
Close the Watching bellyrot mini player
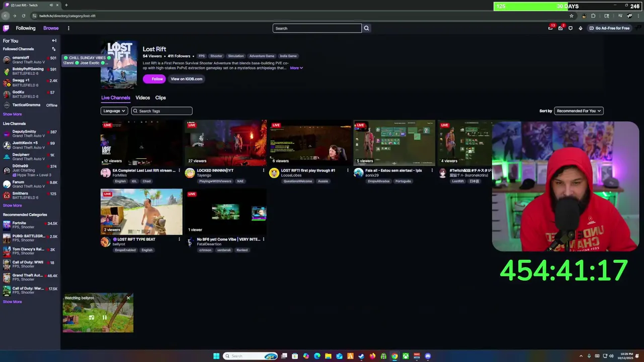click(128, 298)
